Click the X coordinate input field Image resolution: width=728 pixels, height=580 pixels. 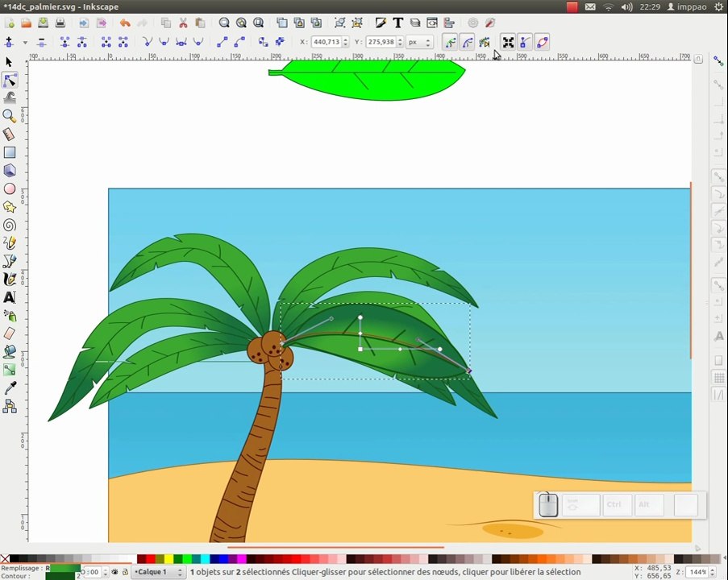point(327,42)
